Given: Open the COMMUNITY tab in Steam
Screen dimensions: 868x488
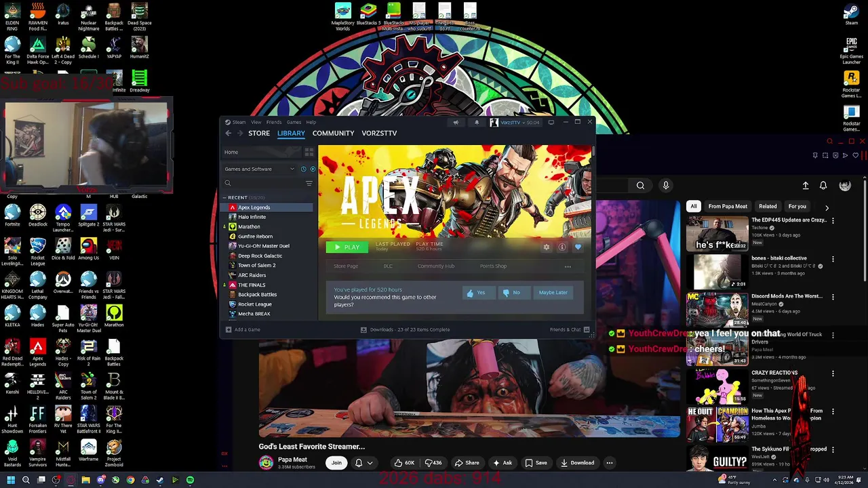Looking at the screenshot, I should pyautogui.click(x=334, y=134).
